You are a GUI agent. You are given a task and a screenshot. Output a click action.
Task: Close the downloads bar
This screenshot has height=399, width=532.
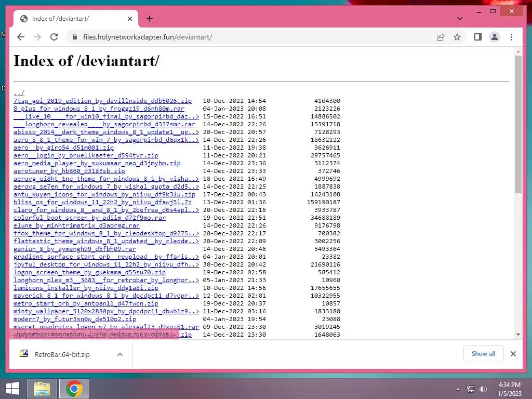513,354
